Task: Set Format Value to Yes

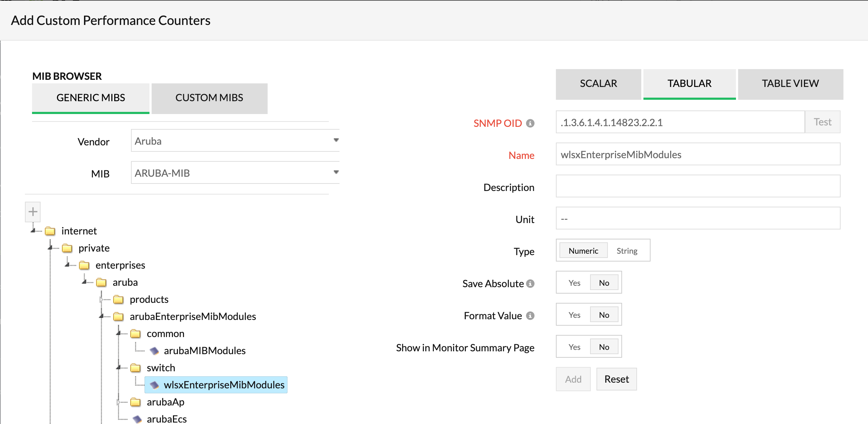Action: [x=574, y=314]
